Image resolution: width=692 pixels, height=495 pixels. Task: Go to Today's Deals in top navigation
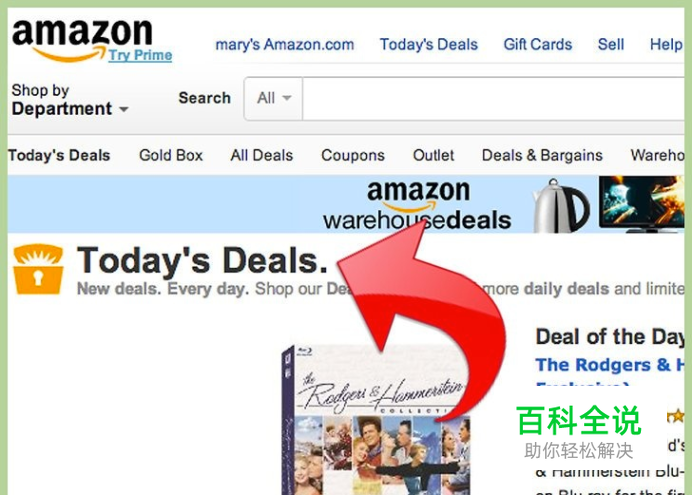[x=429, y=45]
